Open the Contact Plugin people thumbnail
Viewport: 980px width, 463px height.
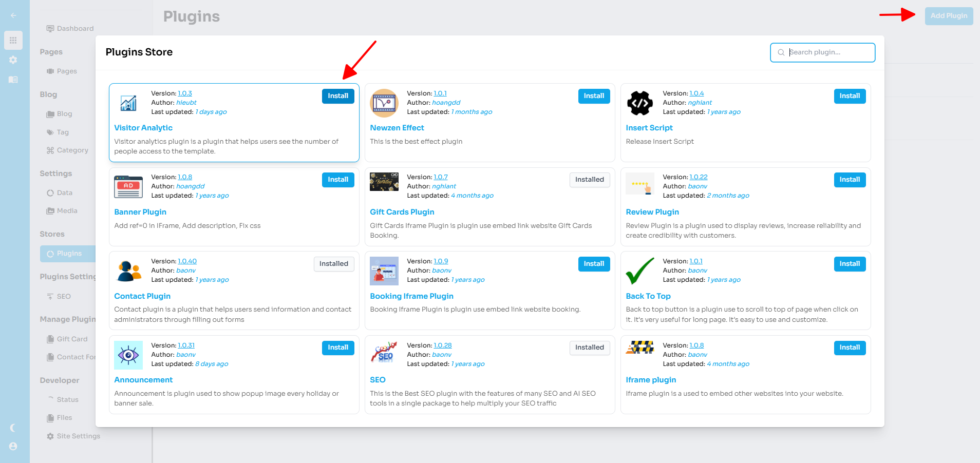pos(128,271)
